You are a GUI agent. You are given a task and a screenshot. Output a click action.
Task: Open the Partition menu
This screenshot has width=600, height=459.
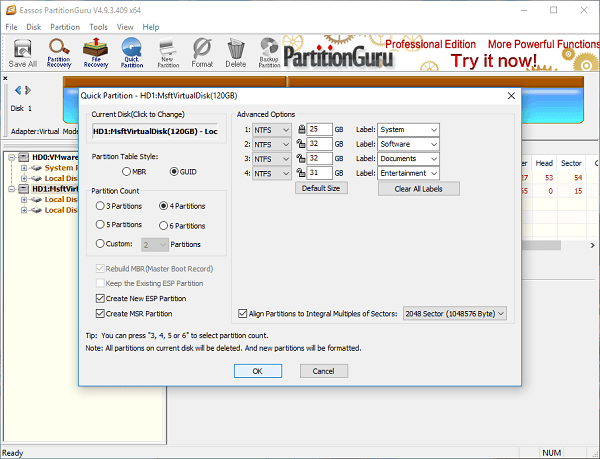(65, 27)
